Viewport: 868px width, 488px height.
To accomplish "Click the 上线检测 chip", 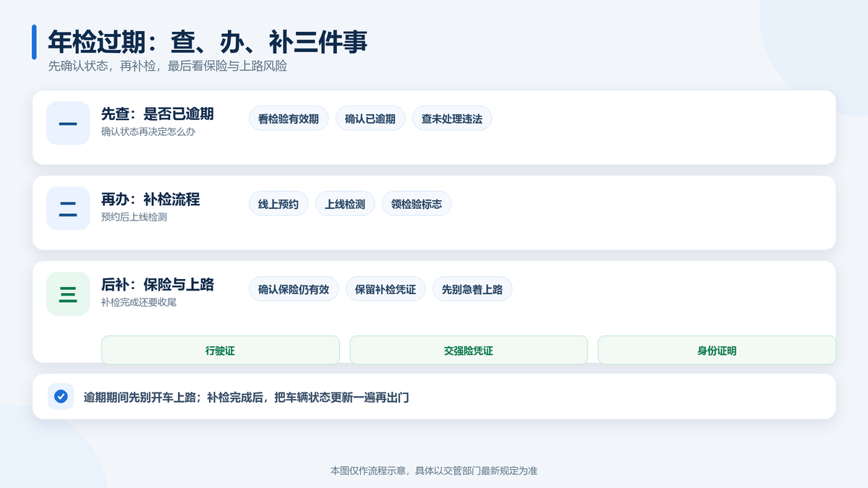I will (345, 204).
